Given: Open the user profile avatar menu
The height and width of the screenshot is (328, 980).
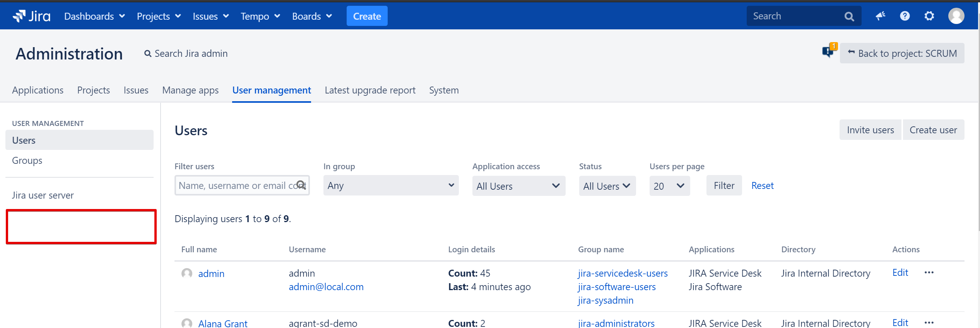Looking at the screenshot, I should 956,16.
